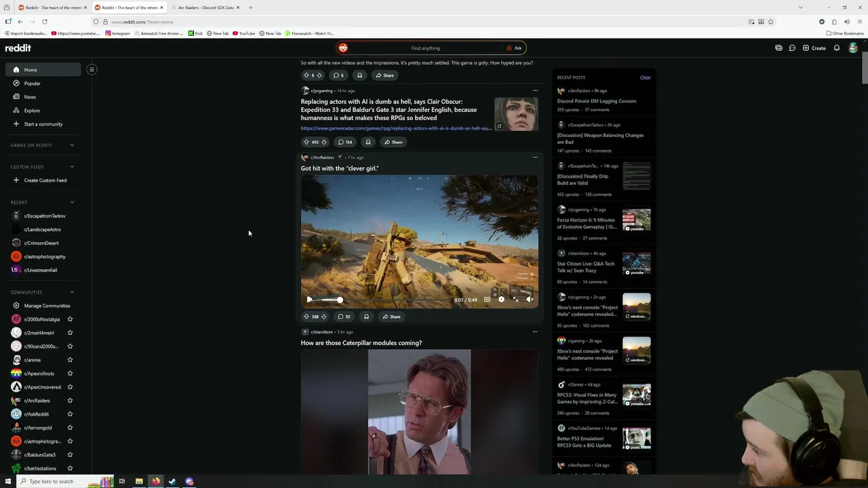Open Reddit chat messages icon

point(792,48)
